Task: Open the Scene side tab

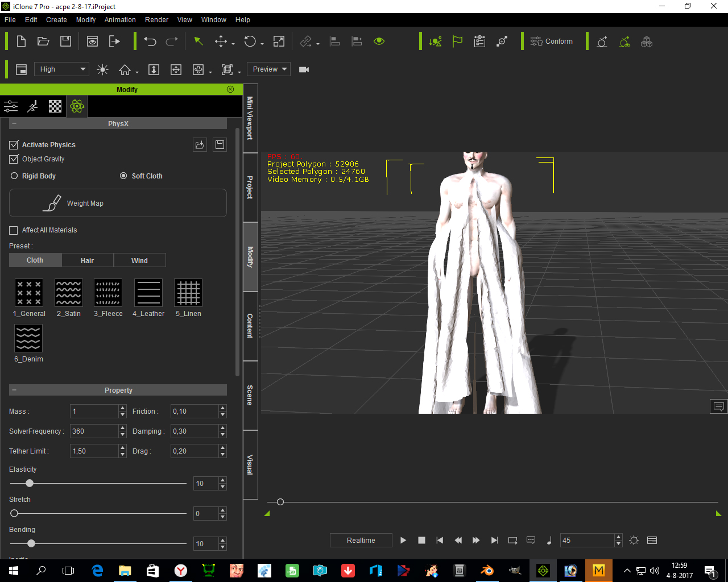Action: pyautogui.click(x=250, y=396)
